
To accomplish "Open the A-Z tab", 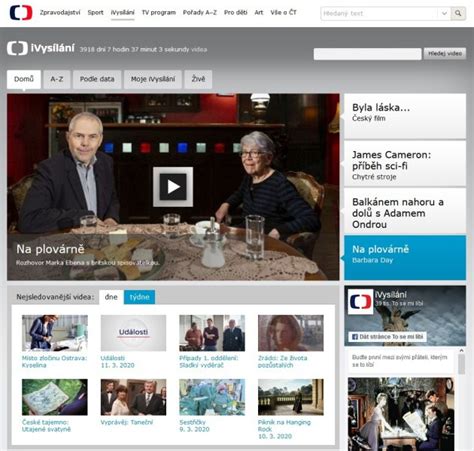I will pos(57,79).
